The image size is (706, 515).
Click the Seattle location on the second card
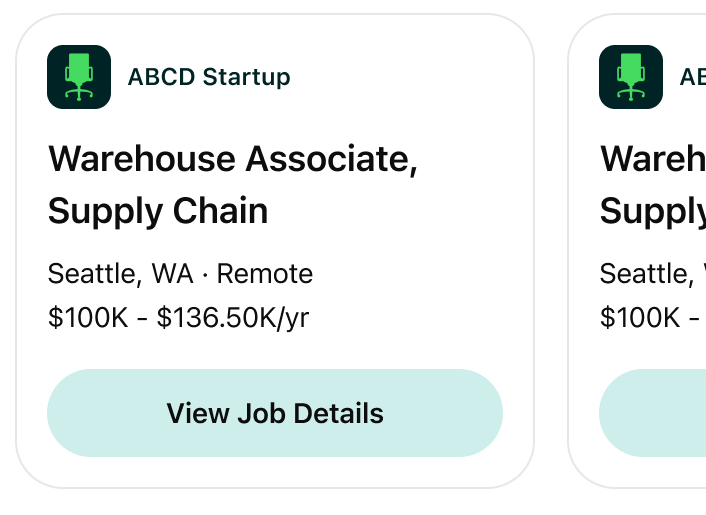pyautogui.click(x=645, y=274)
